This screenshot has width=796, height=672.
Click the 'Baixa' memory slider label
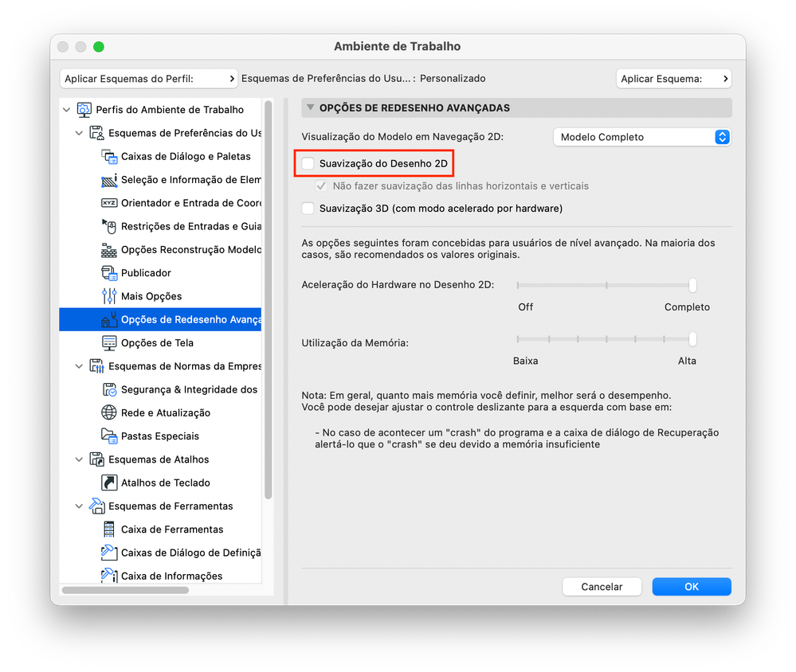(x=525, y=361)
